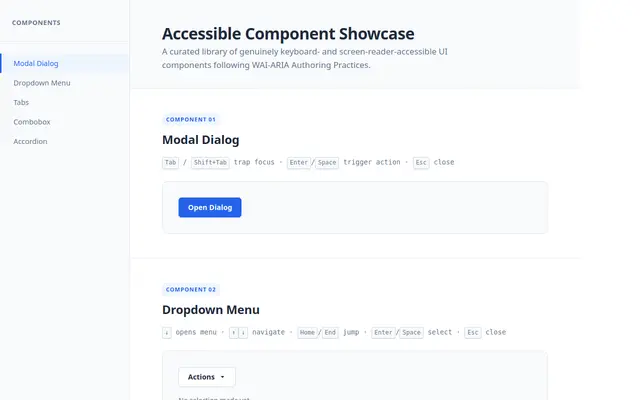The height and width of the screenshot is (400, 640).
Task: Click the Shift+Tab key hint
Action: [x=210, y=162]
